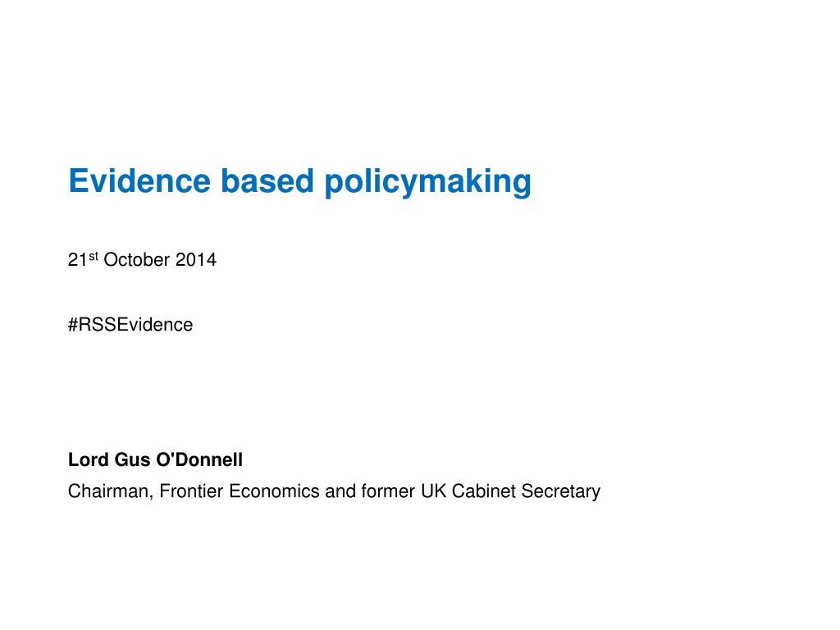Screen dimensions: 840x630
Task: Click the word Secretary in the subtitle
Action: click(x=561, y=492)
